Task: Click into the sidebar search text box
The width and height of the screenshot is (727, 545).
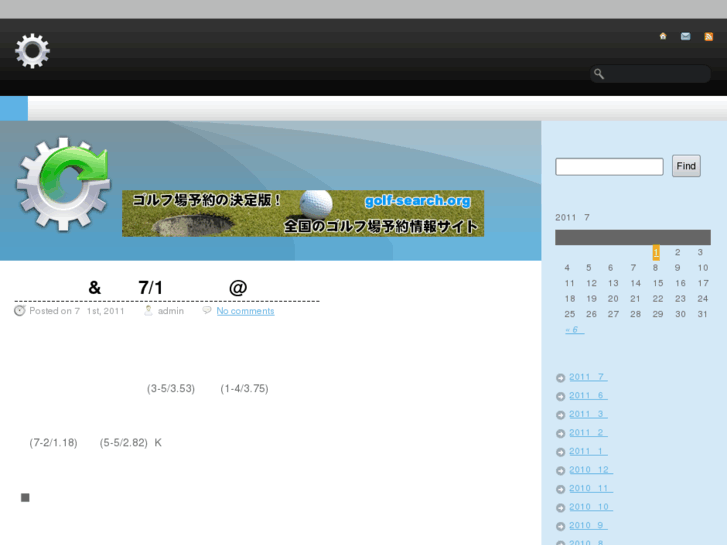Action: [x=609, y=167]
